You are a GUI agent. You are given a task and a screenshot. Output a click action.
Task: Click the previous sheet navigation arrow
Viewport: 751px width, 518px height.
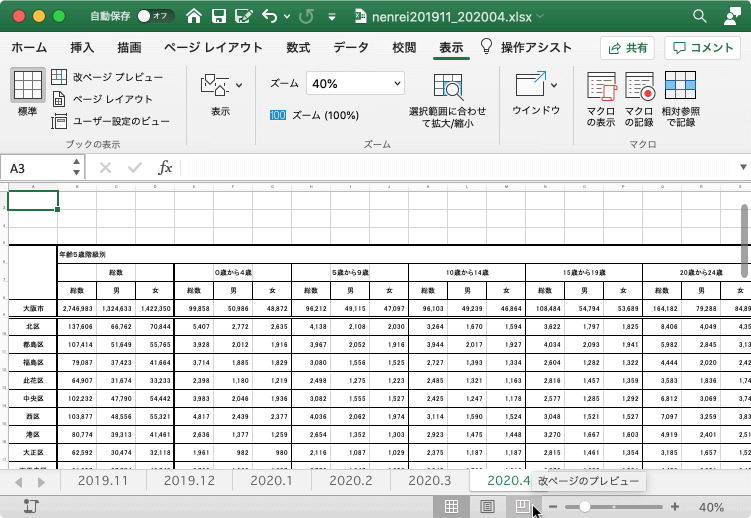(x=19, y=482)
